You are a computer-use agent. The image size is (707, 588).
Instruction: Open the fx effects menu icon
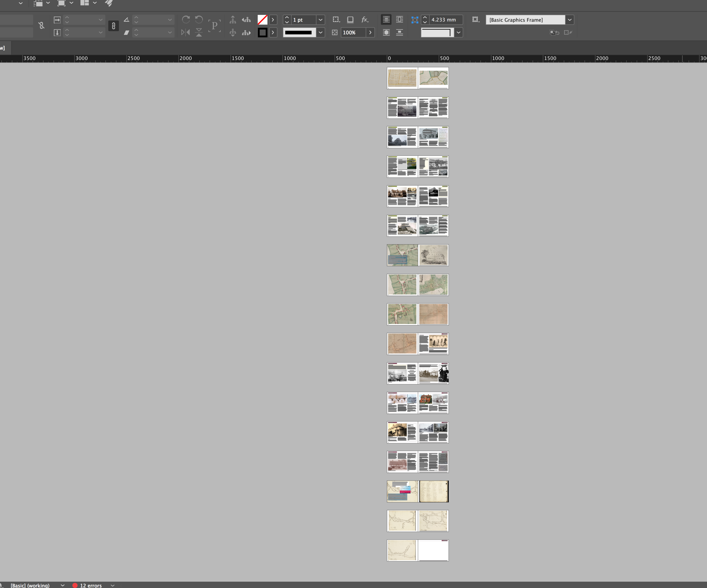pos(365,20)
